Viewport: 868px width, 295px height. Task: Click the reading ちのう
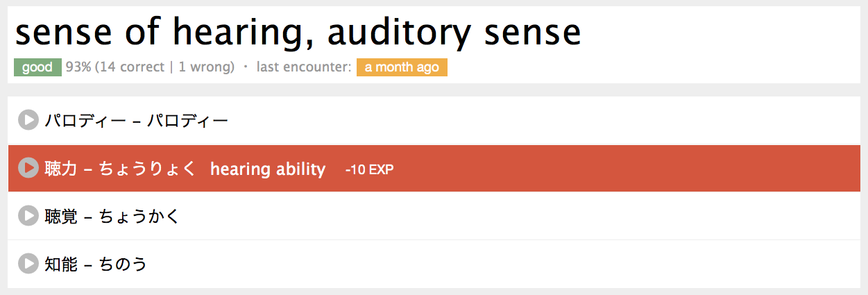coord(123,264)
